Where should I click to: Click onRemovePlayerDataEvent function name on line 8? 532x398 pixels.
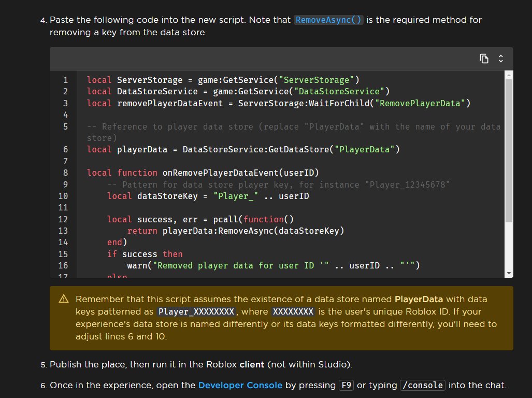tap(221, 173)
